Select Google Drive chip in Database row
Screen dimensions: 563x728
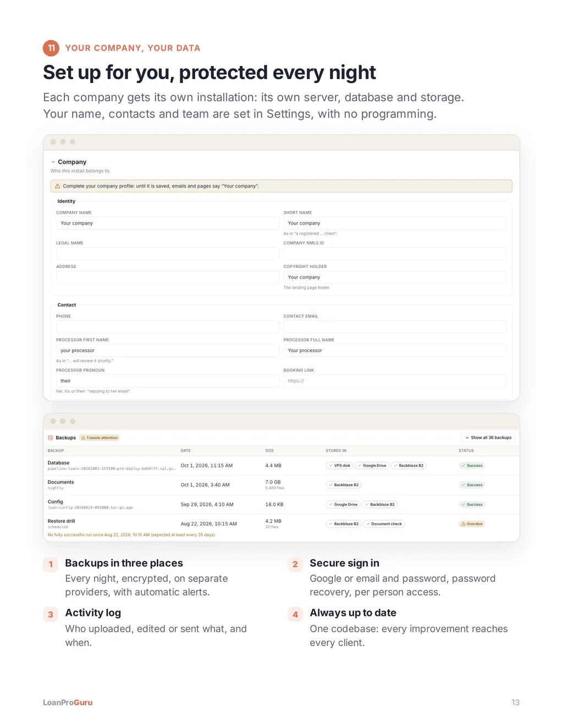point(372,465)
